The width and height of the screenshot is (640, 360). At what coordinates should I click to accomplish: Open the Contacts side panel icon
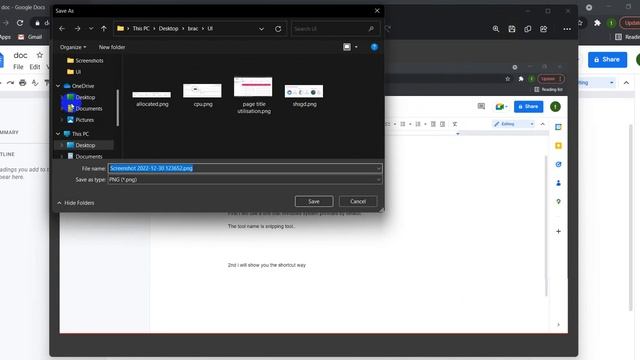coord(558,183)
